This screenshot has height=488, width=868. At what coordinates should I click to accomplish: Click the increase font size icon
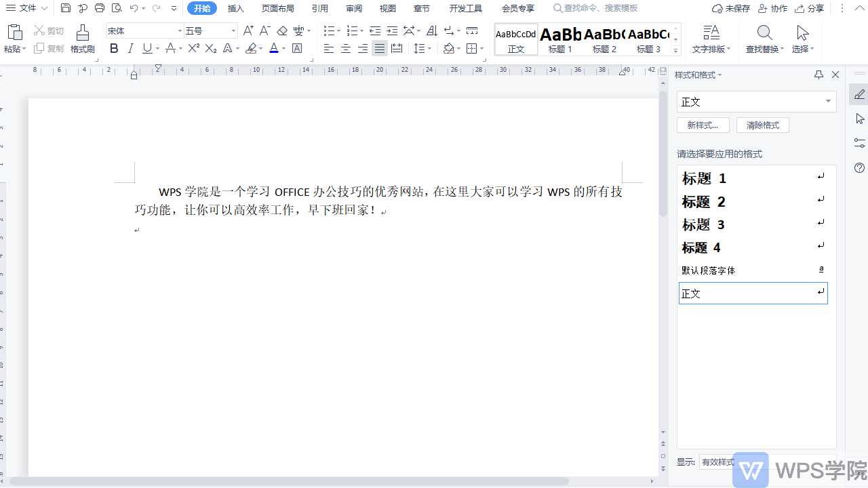pos(248,30)
